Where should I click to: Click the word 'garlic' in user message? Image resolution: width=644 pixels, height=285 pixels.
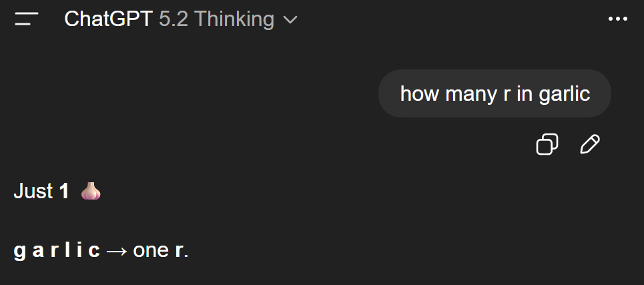[564, 93]
